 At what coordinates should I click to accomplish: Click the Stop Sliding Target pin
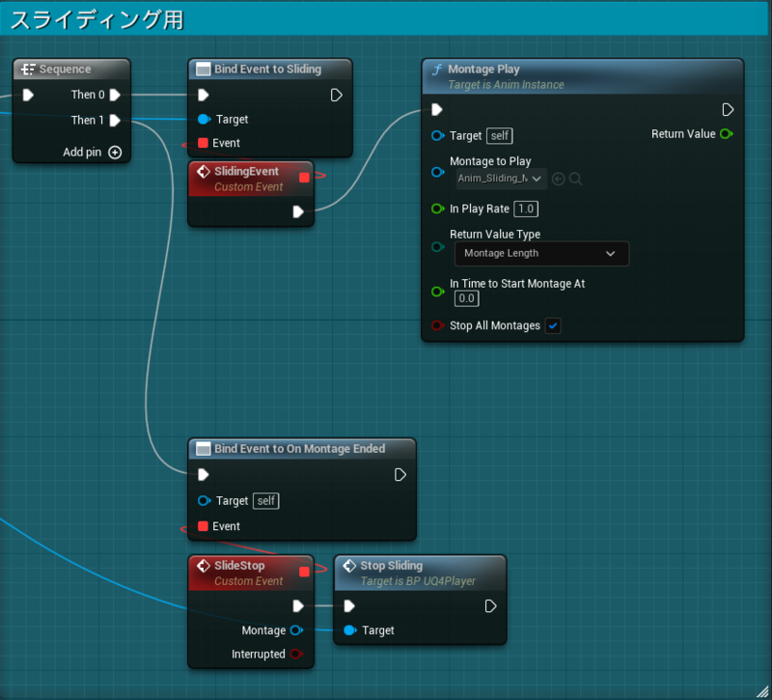tap(350, 630)
